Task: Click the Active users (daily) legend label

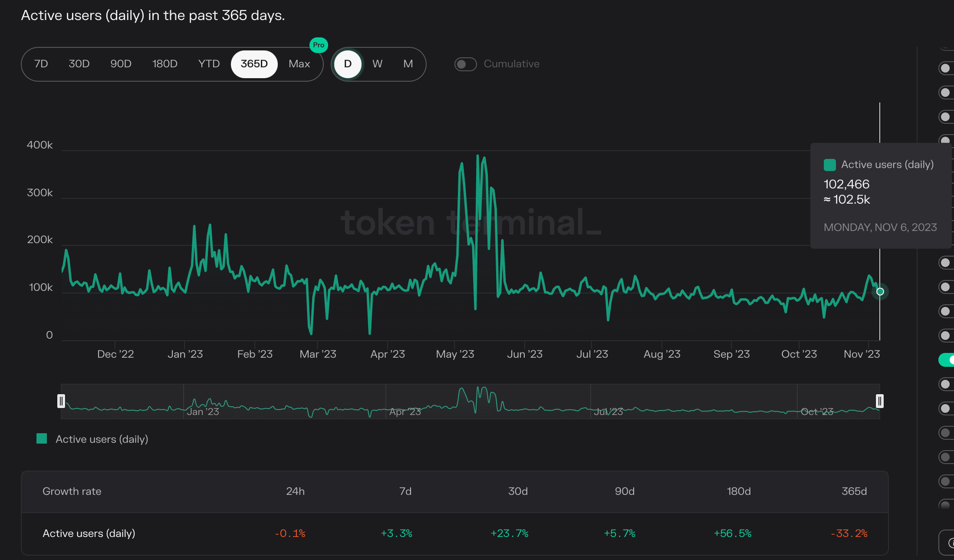Action: pos(102,439)
